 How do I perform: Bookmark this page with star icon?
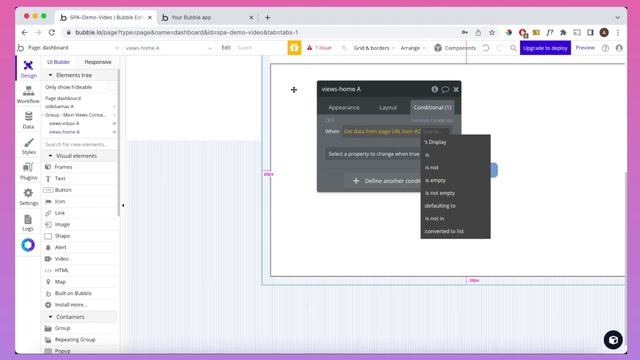[492, 32]
